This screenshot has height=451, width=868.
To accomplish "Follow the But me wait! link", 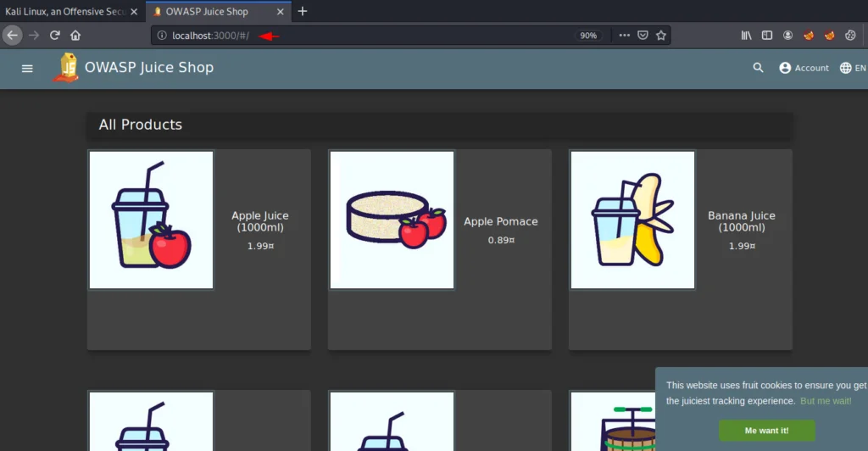I will [x=826, y=401].
